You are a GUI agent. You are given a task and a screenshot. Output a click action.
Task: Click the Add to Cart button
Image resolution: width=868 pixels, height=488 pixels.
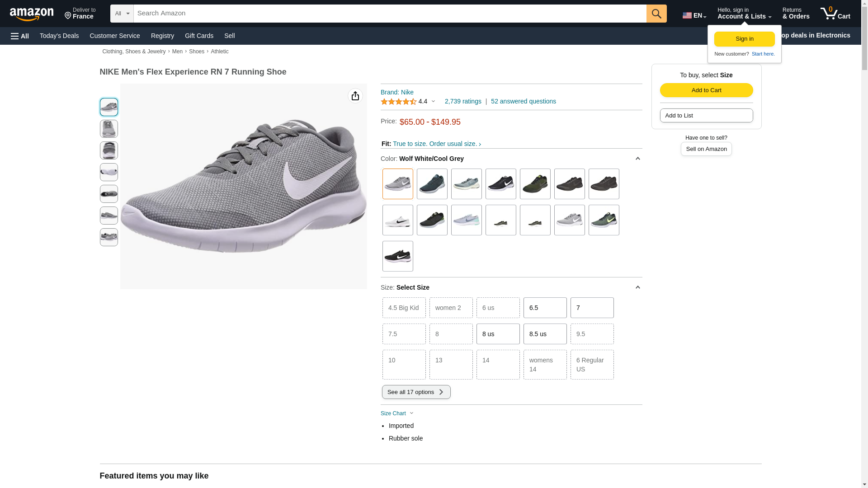[706, 90]
